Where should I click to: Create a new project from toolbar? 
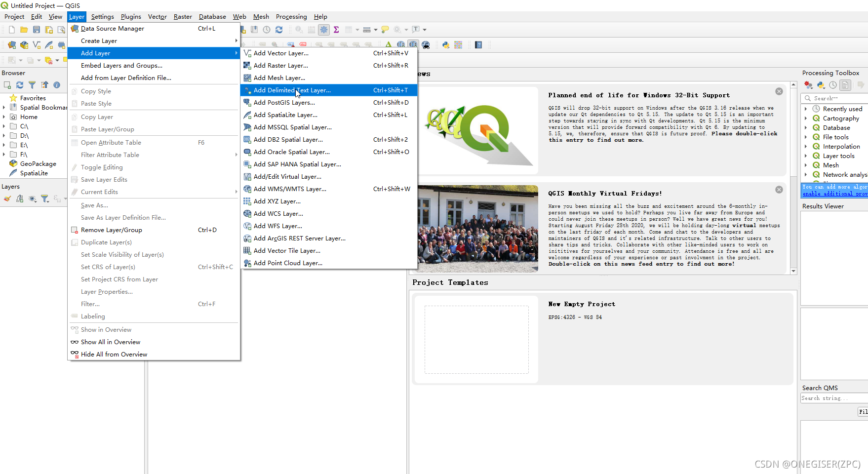tap(12, 30)
